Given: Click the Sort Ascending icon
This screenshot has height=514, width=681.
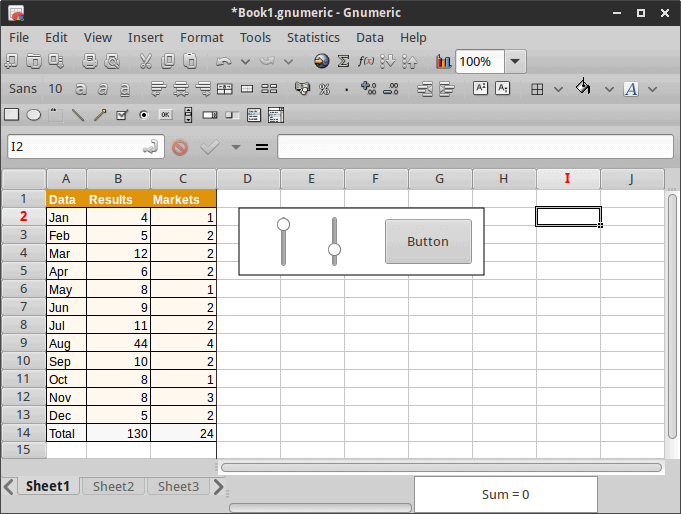Looking at the screenshot, I should [x=387, y=61].
